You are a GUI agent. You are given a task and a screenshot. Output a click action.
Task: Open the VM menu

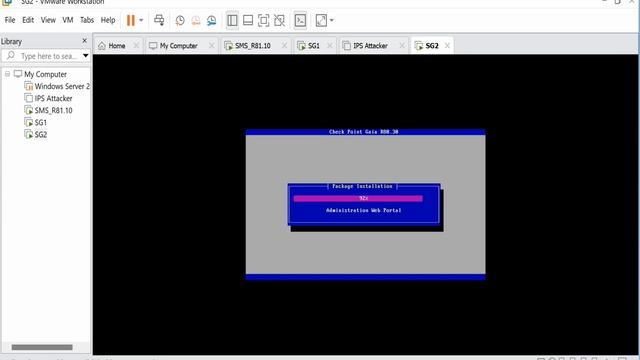pyautogui.click(x=68, y=20)
